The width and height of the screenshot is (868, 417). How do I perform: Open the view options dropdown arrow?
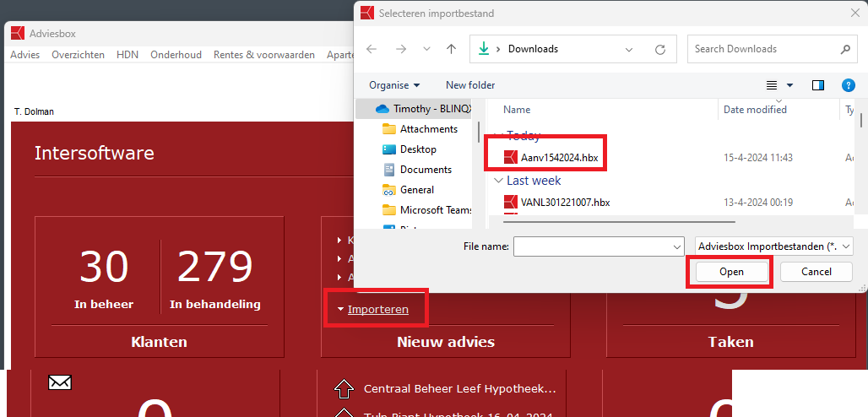pos(789,85)
